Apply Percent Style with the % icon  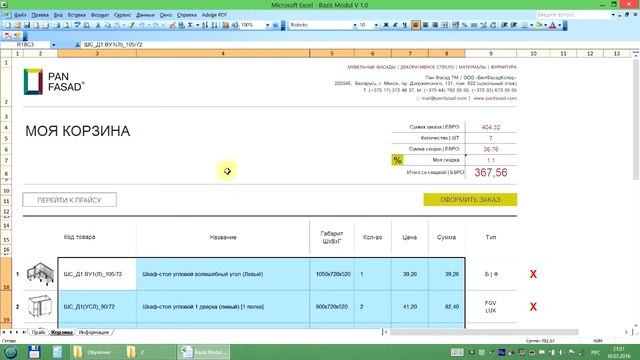(464, 25)
